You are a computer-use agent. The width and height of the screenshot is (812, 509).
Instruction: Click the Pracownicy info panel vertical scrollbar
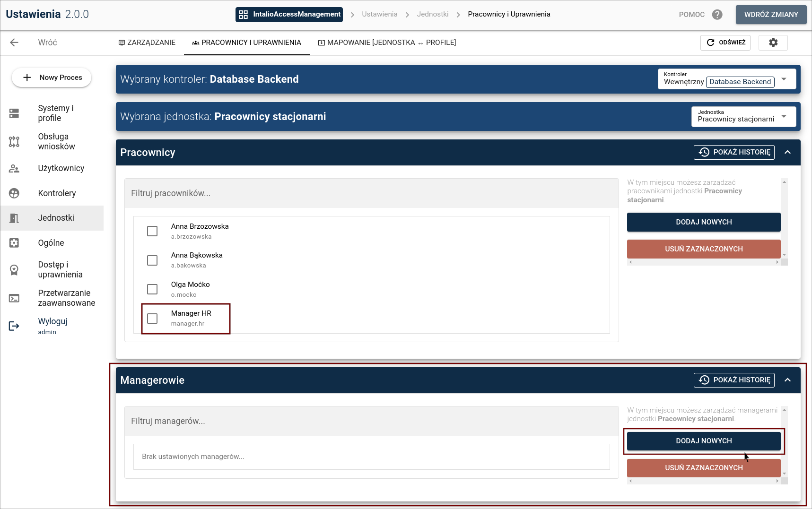click(784, 217)
